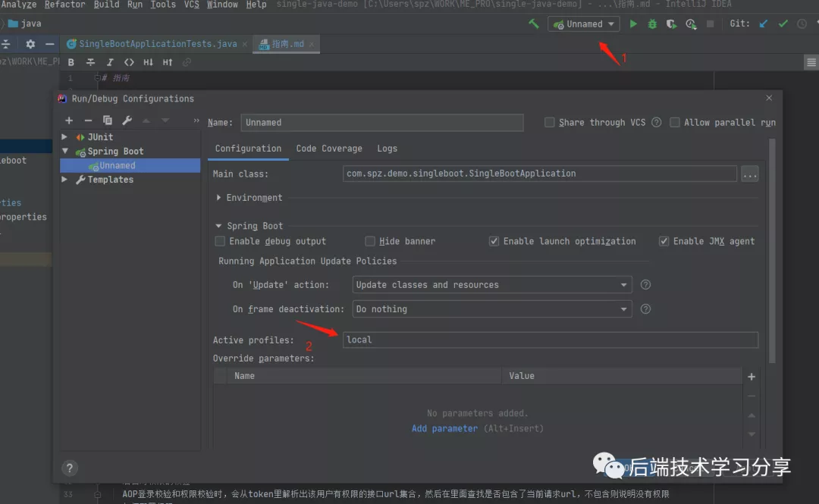The width and height of the screenshot is (819, 504).
Task: Help icon beside On frame deactivation
Action: [645, 308]
